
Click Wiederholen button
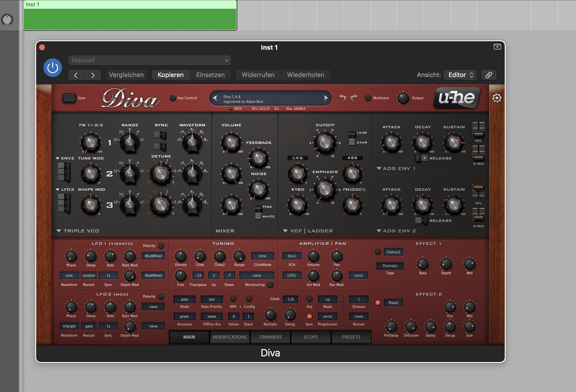coord(306,75)
